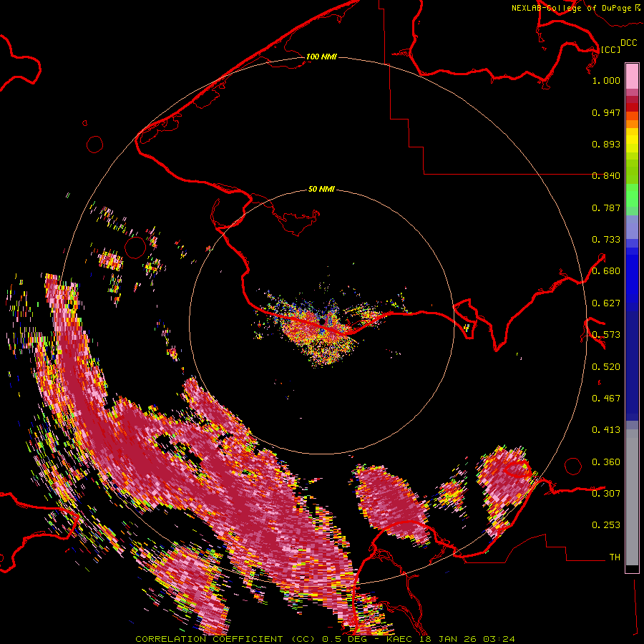Click the 0.307 value on the color scale
The image size is (644, 644).
click(606, 494)
